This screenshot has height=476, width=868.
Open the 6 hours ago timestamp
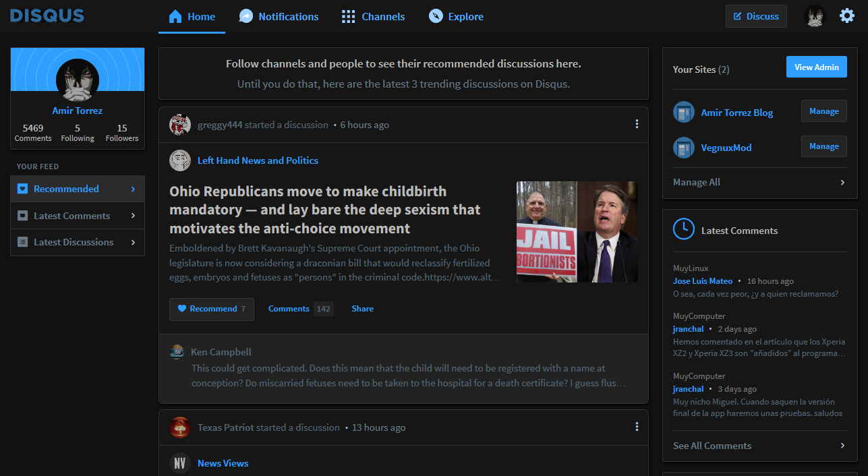[364, 125]
